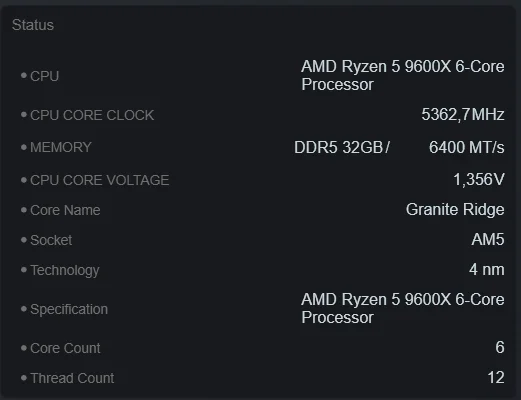Select the Specification label
This screenshot has height=400, width=521.
point(69,309)
